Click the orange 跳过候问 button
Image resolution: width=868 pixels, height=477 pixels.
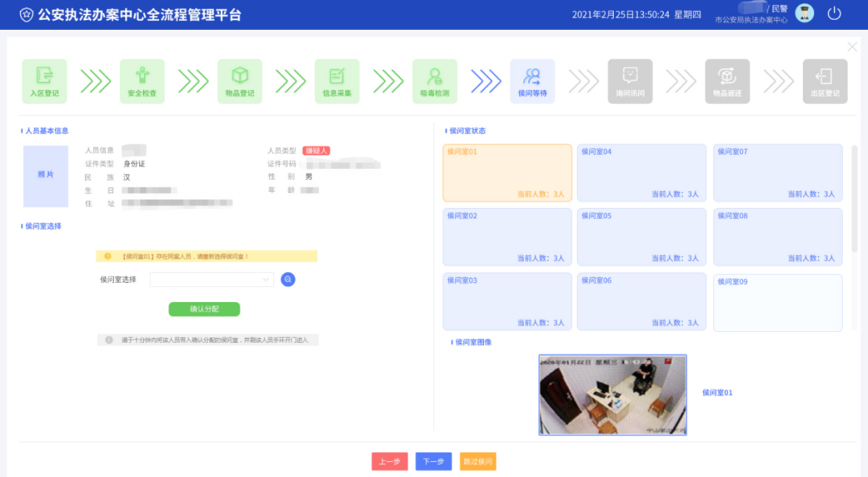(477, 462)
